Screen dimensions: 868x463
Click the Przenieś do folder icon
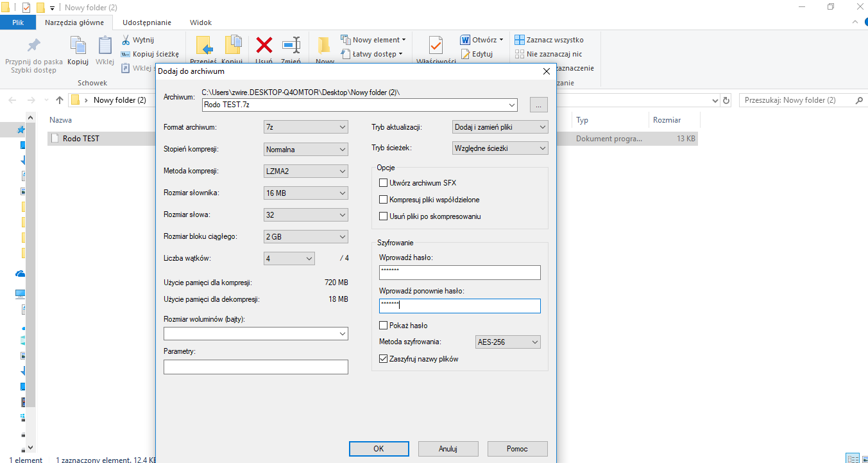[204, 46]
